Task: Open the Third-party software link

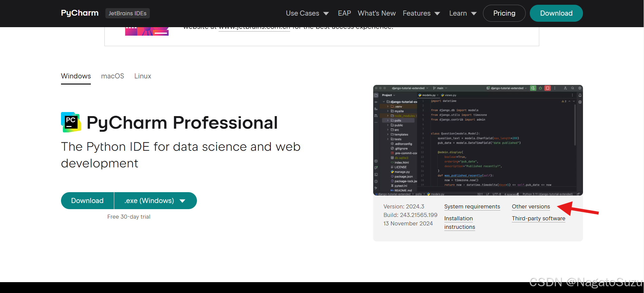Action: click(539, 219)
